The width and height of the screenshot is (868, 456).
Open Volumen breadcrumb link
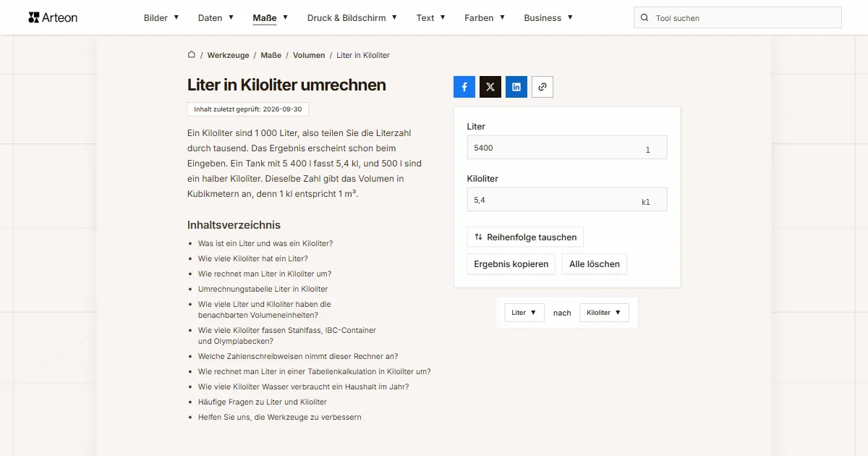point(309,55)
